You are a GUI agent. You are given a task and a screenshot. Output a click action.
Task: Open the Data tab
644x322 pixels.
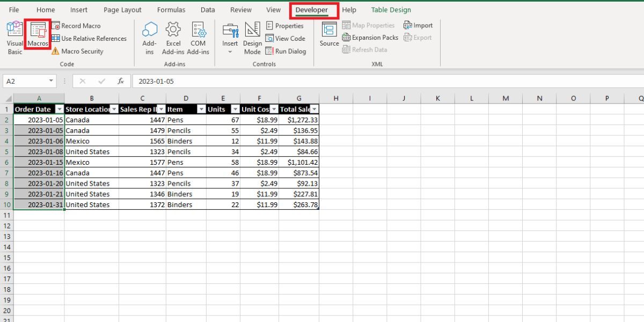pyautogui.click(x=208, y=10)
